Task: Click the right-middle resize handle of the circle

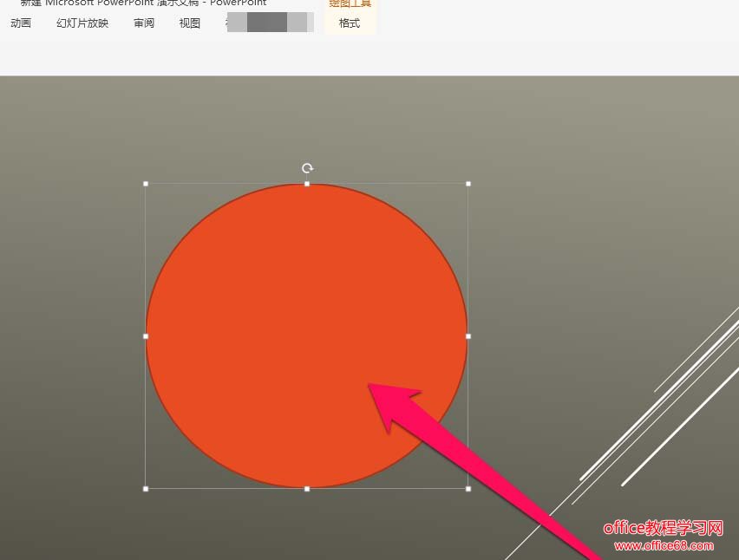Action: pos(468,336)
